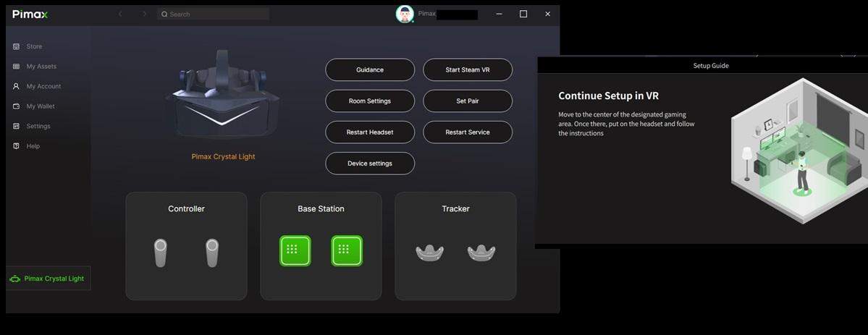Click the green headset icon in sidebar

click(x=15, y=279)
